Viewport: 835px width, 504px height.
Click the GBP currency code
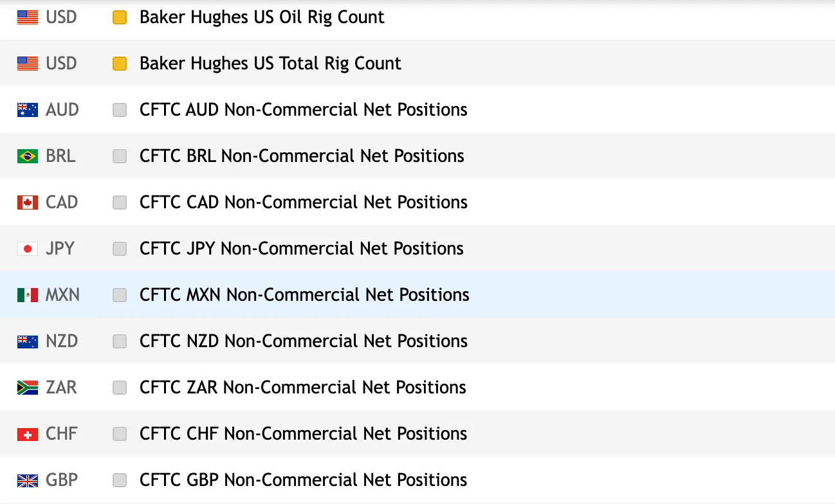point(62,480)
